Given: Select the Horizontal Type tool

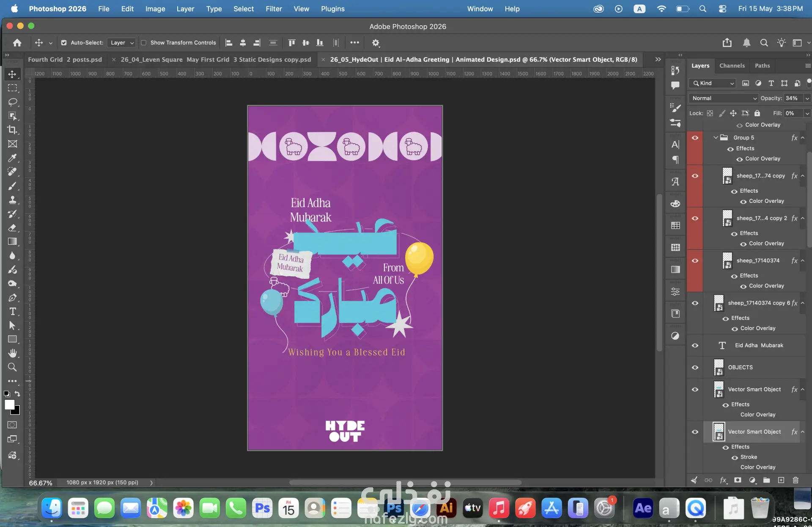Looking at the screenshot, I should 13,311.
